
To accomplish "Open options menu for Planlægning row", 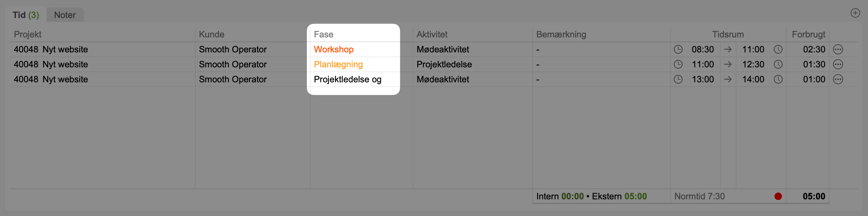I will tap(838, 65).
